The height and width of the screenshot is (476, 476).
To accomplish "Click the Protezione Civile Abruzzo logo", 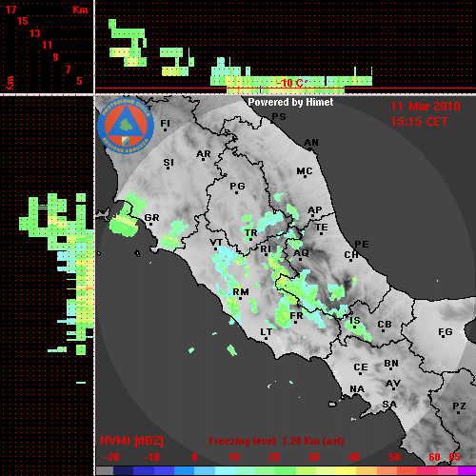I will 126,126.
